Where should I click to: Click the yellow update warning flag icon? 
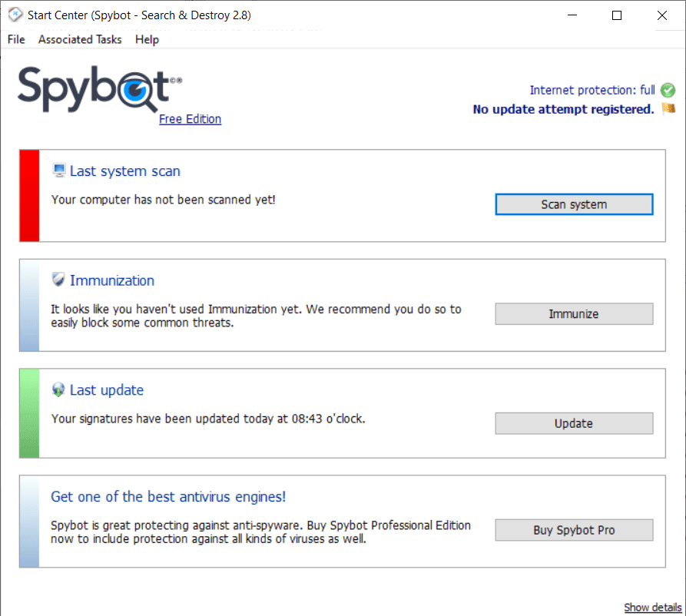[668, 108]
